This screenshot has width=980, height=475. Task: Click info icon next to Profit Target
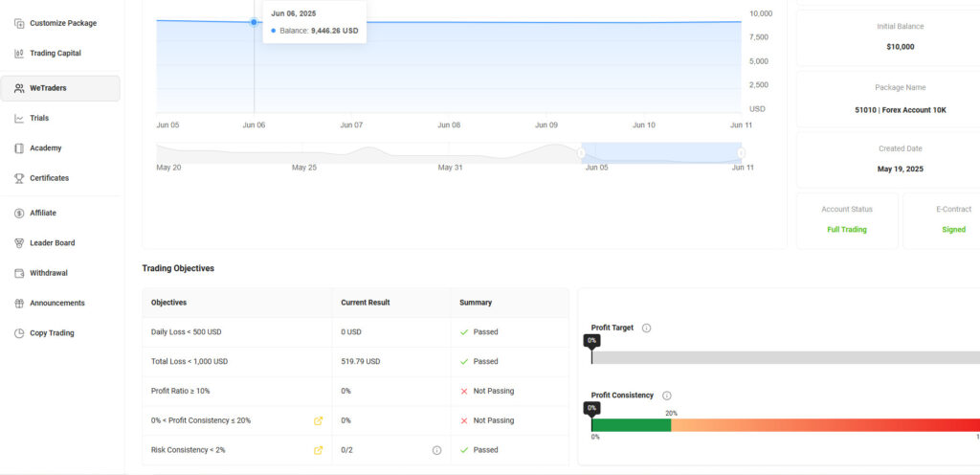[x=646, y=328]
